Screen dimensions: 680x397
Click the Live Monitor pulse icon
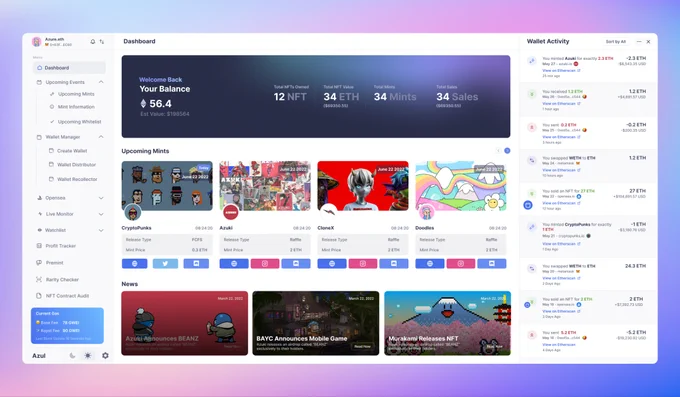pyautogui.click(x=39, y=214)
